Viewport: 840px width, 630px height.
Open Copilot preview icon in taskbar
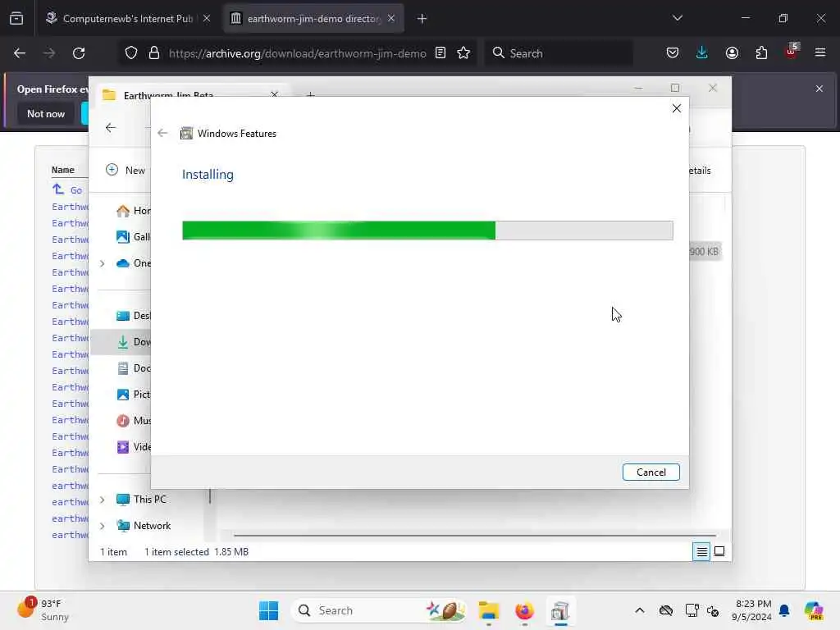point(814,610)
